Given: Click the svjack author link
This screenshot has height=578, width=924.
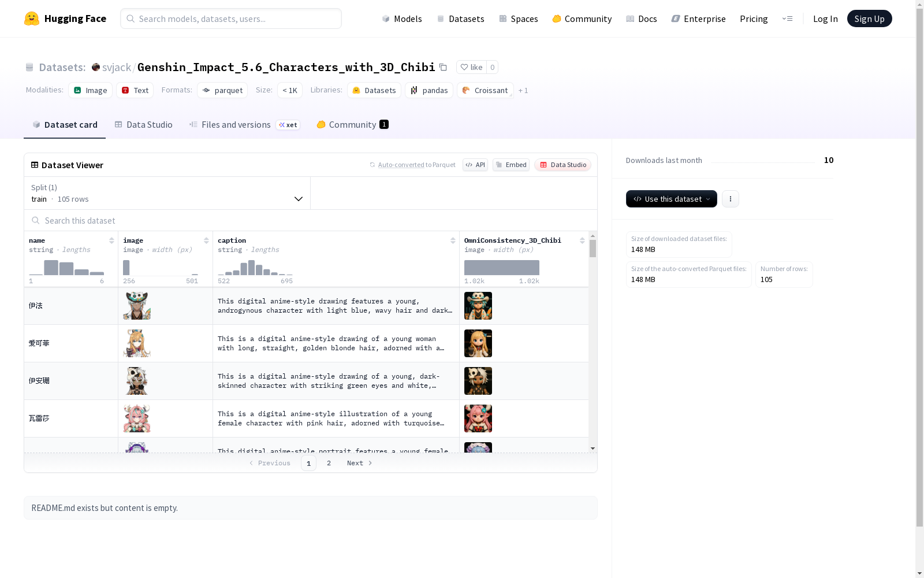Looking at the screenshot, I should click(x=117, y=67).
